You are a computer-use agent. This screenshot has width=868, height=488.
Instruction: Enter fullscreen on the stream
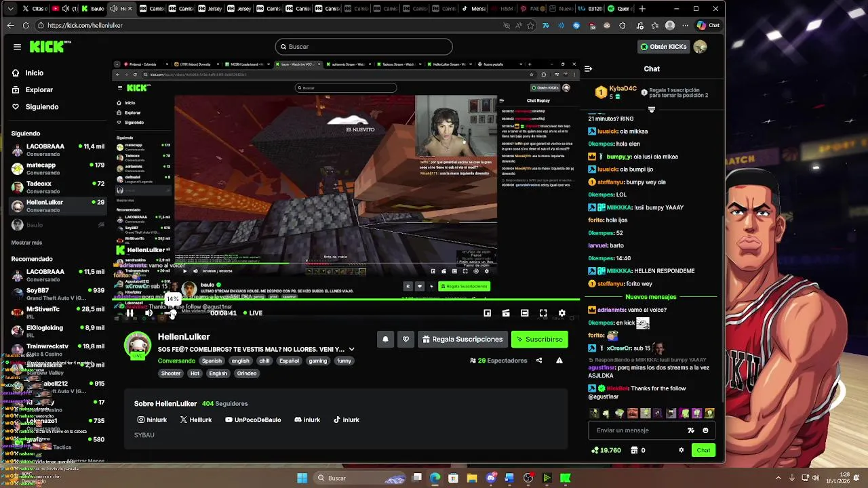point(543,313)
